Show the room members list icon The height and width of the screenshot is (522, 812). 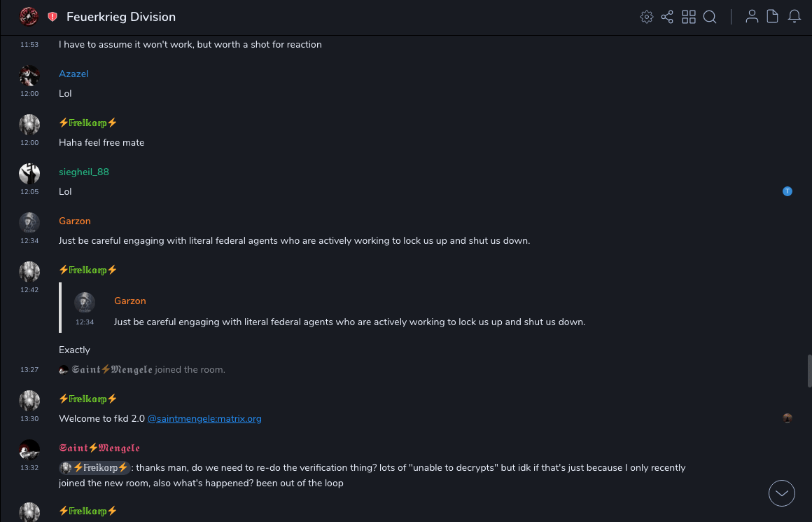pyautogui.click(x=752, y=17)
